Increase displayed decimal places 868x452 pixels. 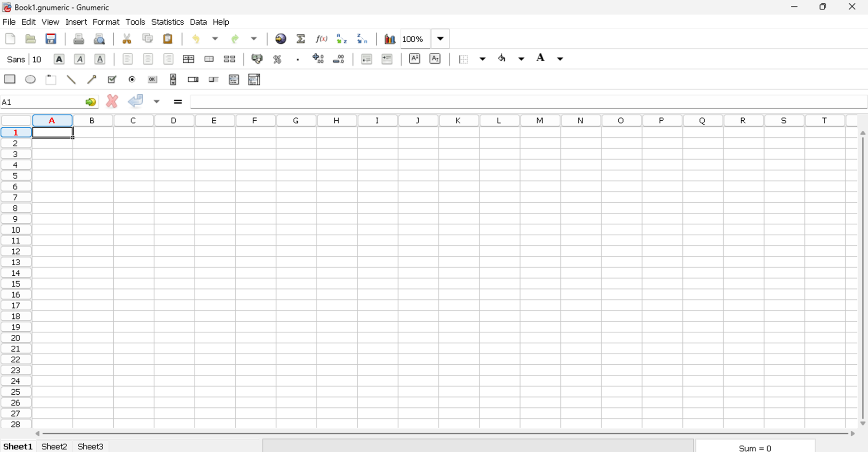pyautogui.click(x=318, y=59)
